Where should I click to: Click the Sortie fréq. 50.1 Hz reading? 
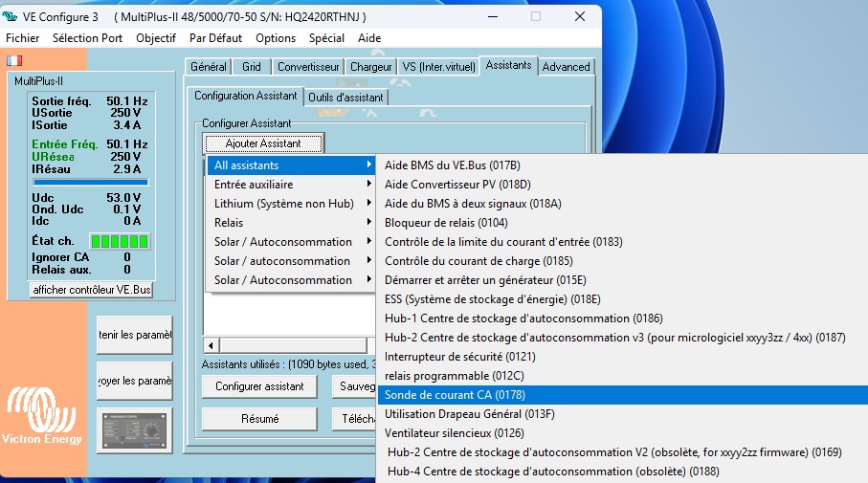click(90, 101)
